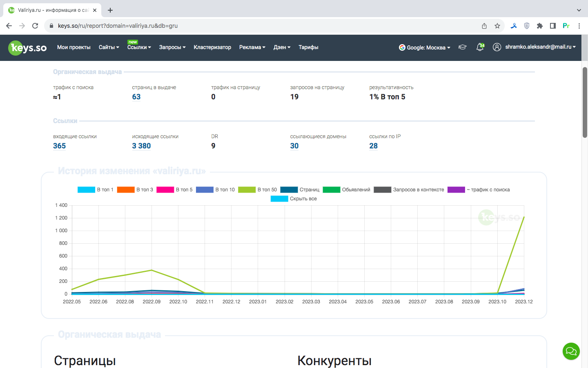588x368 pixels.
Task: Open Chrome's three-dot menu
Action: 579,26
